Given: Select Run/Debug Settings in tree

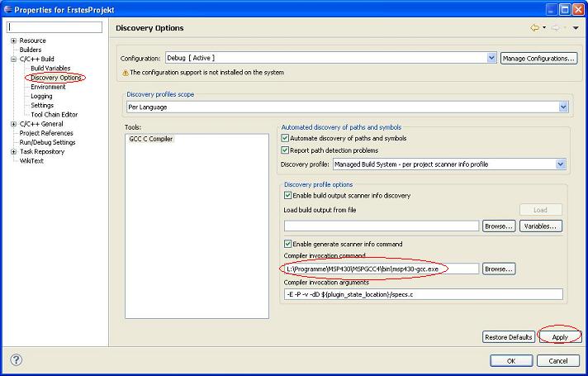Looking at the screenshot, I should (x=47, y=142).
